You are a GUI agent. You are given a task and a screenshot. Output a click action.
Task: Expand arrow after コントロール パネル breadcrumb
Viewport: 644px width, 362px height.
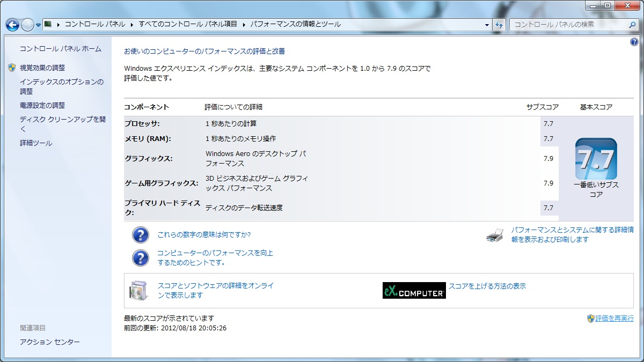coord(132,24)
